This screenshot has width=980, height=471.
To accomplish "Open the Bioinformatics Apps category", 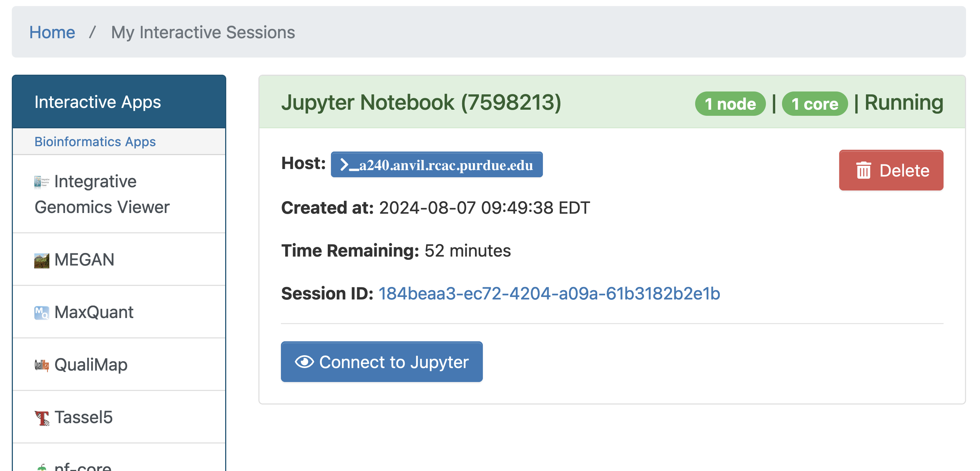I will (x=95, y=142).
